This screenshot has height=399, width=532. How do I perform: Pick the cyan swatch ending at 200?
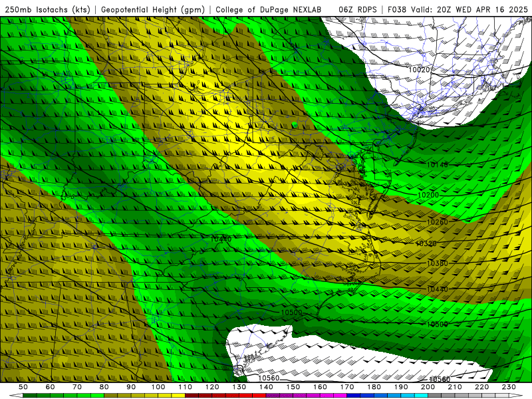click(421, 395)
